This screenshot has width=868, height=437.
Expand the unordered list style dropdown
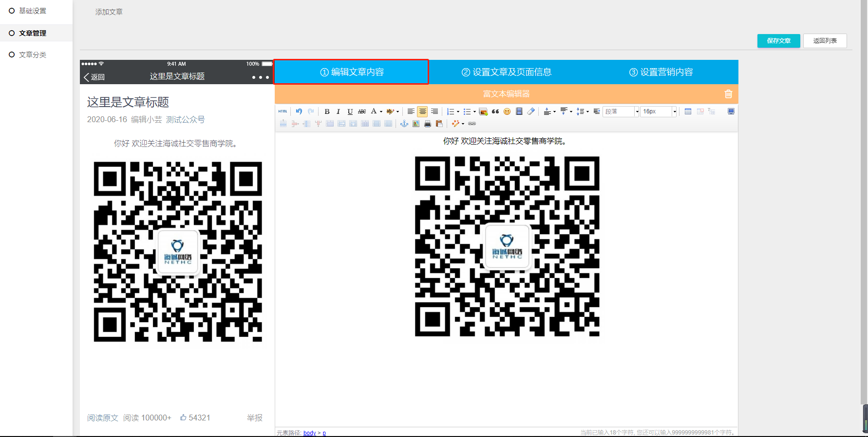tap(474, 112)
